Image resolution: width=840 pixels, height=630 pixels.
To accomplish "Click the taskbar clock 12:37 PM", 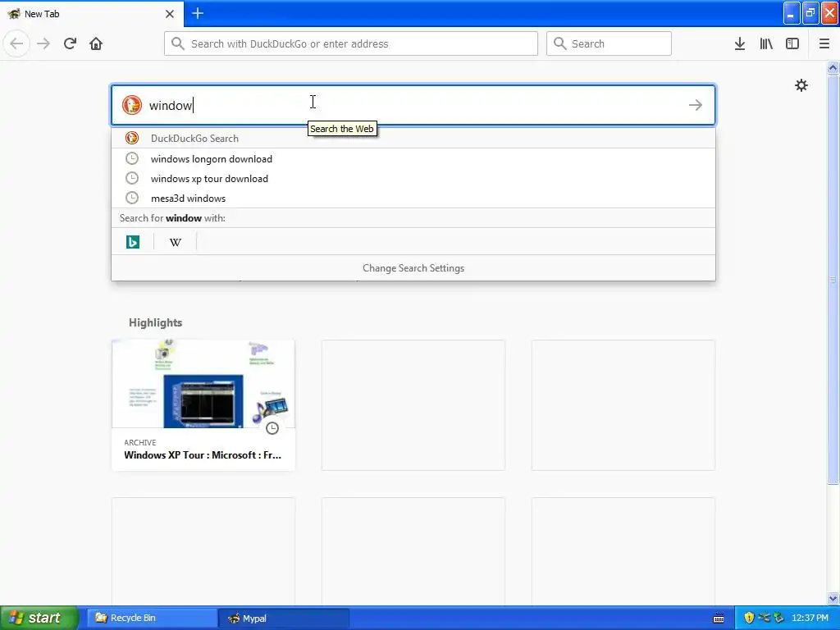I will coord(810,618).
